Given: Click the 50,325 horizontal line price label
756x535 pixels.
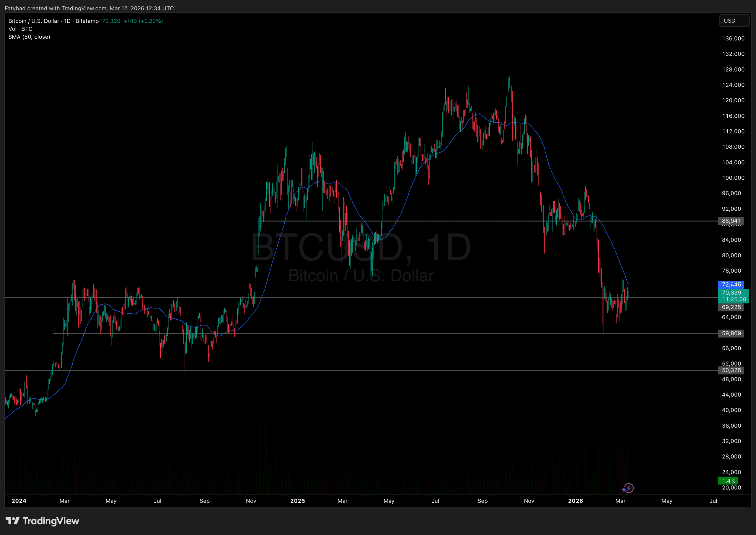Looking at the screenshot, I should coord(731,370).
